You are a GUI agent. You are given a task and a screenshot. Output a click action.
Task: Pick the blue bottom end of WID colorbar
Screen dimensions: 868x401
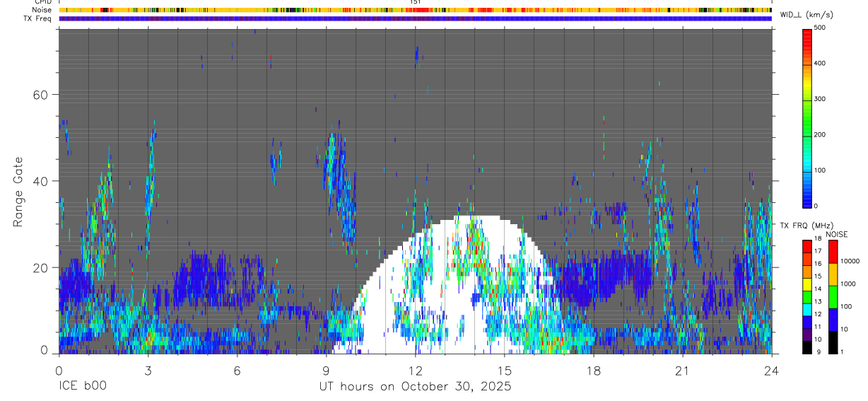pos(807,200)
